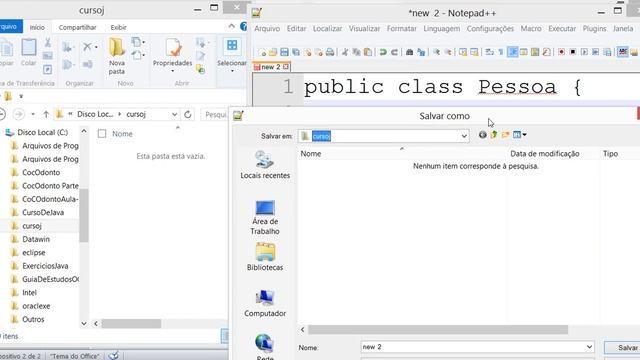Viewport: 640px width, 360px height.
Task: Open the Linguagem menu in Notepad++
Action: pos(442,29)
